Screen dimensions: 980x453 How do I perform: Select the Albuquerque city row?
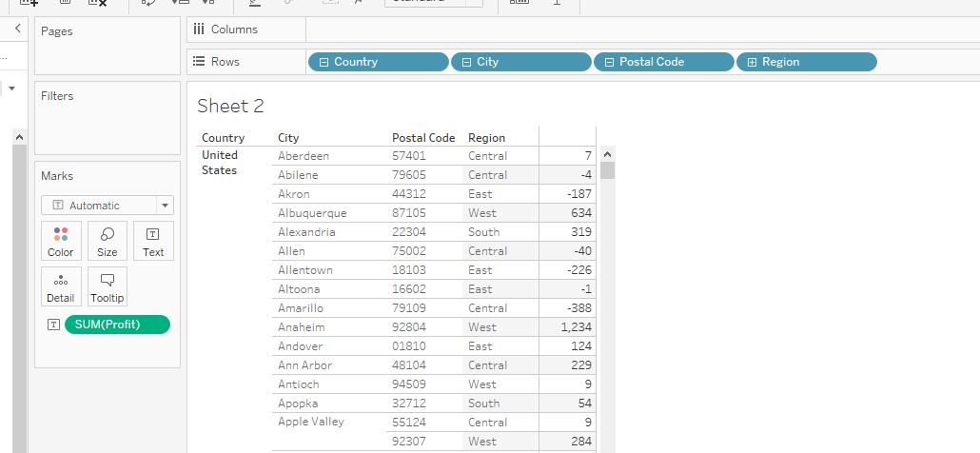point(312,213)
